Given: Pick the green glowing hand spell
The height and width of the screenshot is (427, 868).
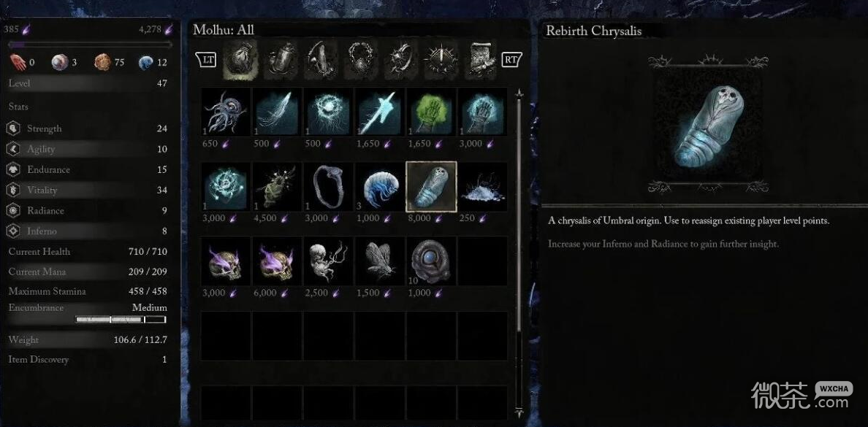Looking at the screenshot, I should (431, 112).
